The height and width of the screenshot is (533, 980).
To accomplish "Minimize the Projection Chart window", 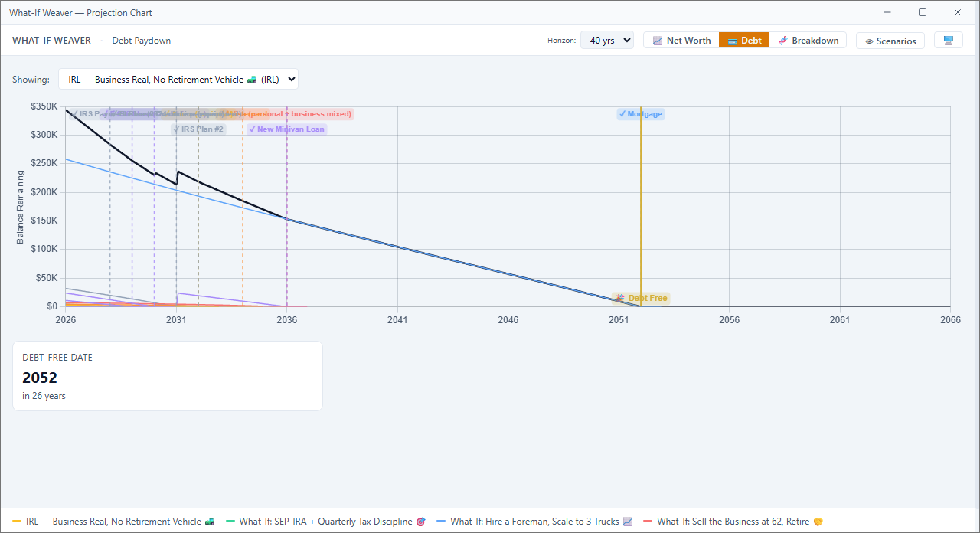I will point(887,12).
